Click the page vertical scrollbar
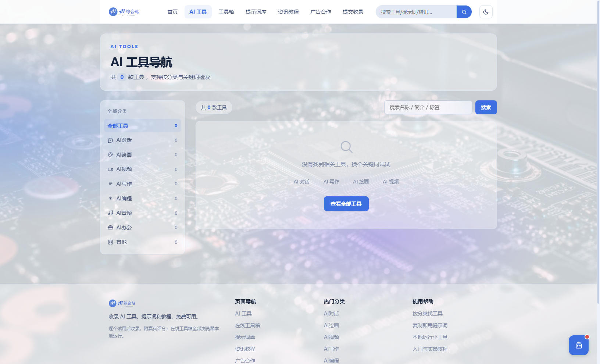600x364 pixels. 598,152
